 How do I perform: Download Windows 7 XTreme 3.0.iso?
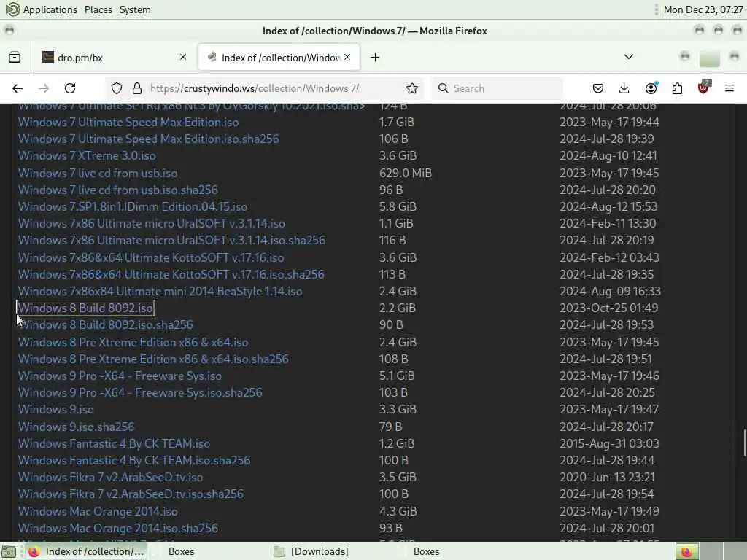tap(87, 156)
